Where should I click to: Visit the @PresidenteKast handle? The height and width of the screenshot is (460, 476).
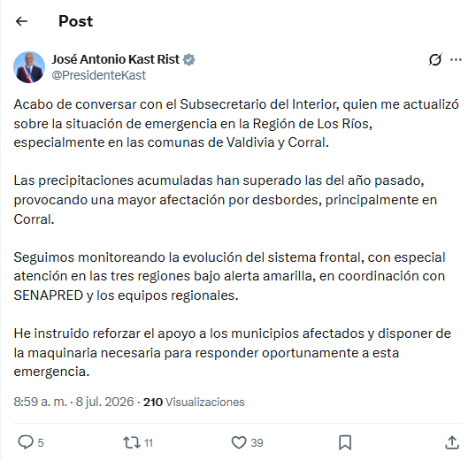[x=99, y=75]
